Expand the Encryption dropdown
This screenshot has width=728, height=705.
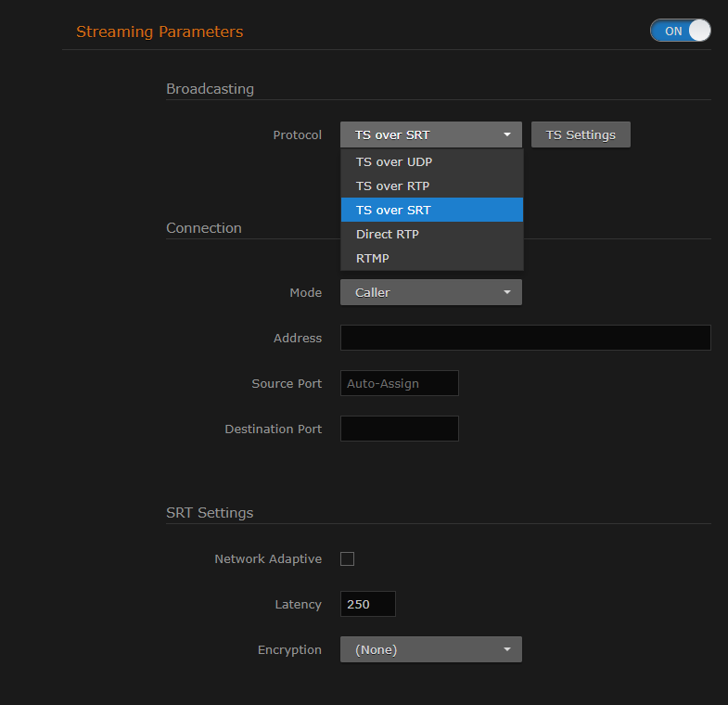click(x=431, y=649)
